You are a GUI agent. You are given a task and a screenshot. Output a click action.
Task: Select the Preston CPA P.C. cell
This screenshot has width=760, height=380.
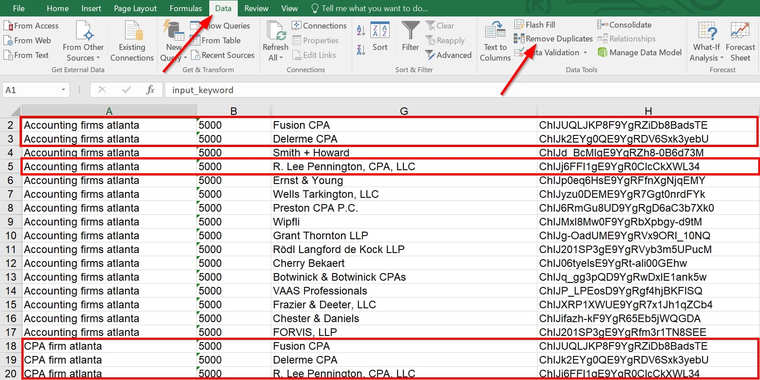(x=404, y=208)
